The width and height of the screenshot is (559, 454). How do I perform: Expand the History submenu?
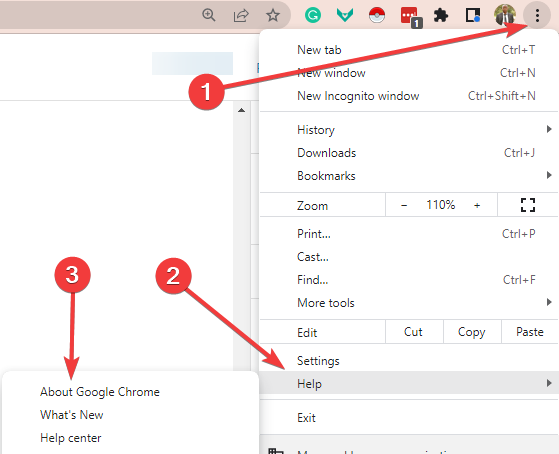point(409,129)
